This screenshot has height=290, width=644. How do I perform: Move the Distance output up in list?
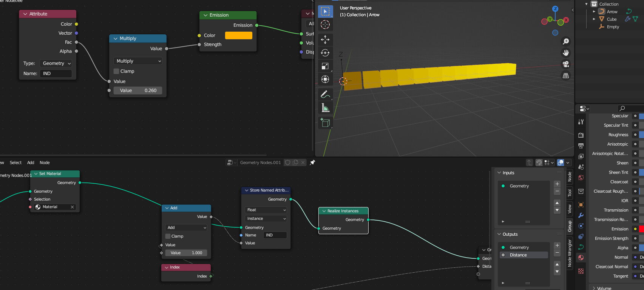[x=557, y=264]
